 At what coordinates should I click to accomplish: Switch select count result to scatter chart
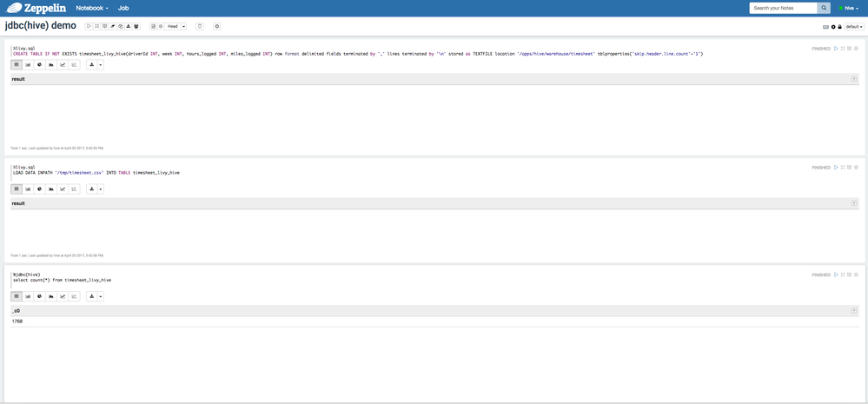coord(74,296)
